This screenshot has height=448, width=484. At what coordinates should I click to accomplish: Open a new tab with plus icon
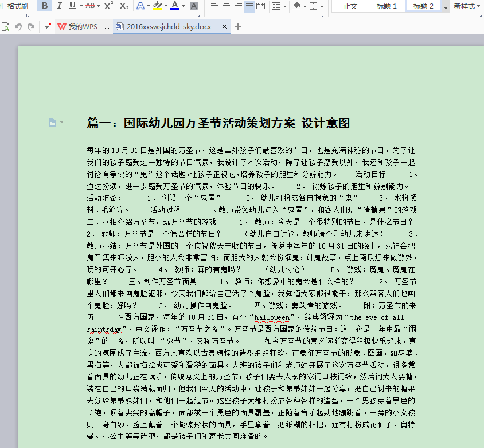(239, 27)
